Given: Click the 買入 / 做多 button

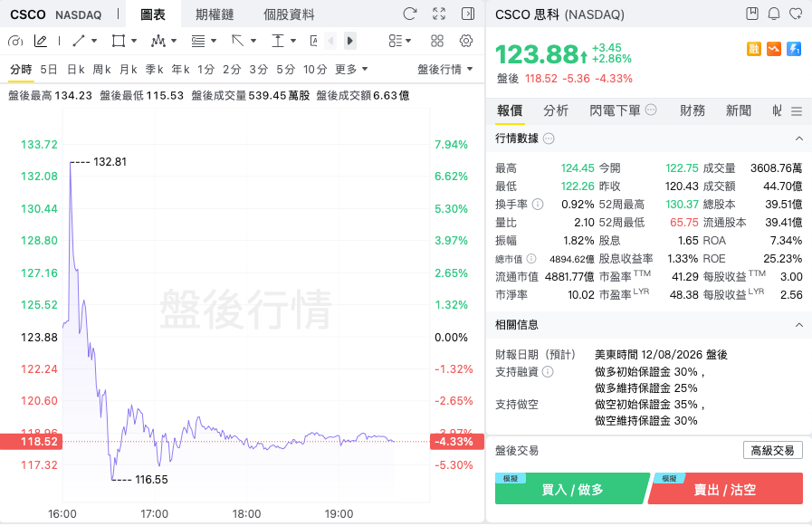Looking at the screenshot, I should click(x=572, y=489).
